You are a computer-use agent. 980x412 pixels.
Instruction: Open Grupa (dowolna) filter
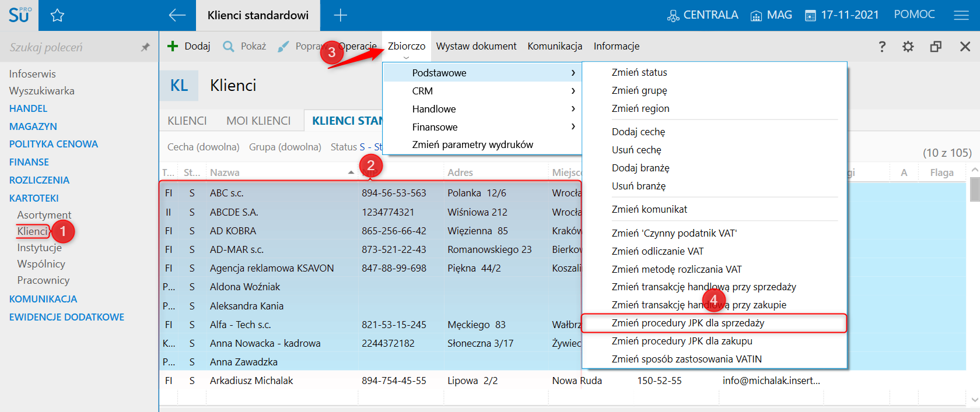tap(285, 147)
